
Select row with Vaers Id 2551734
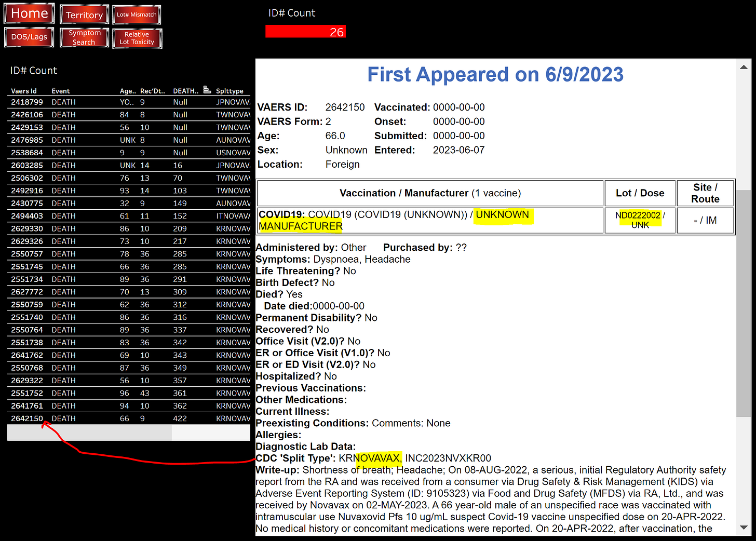(x=129, y=279)
